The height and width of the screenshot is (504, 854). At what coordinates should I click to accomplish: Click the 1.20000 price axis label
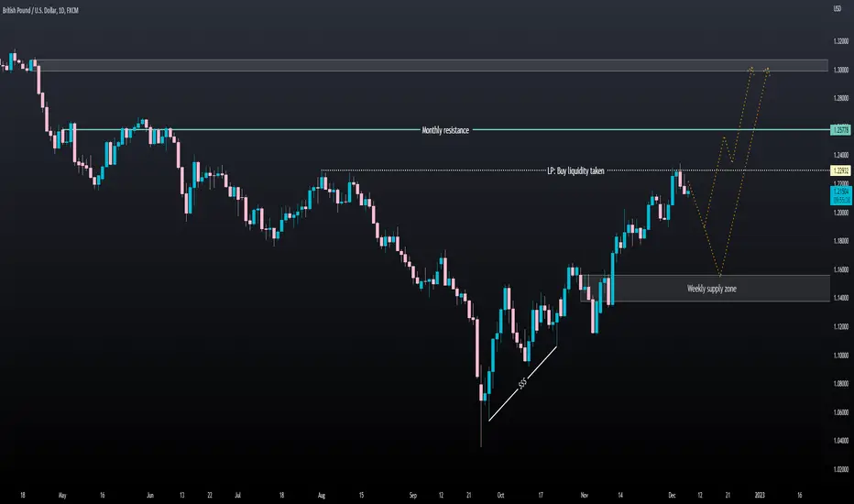pos(840,213)
